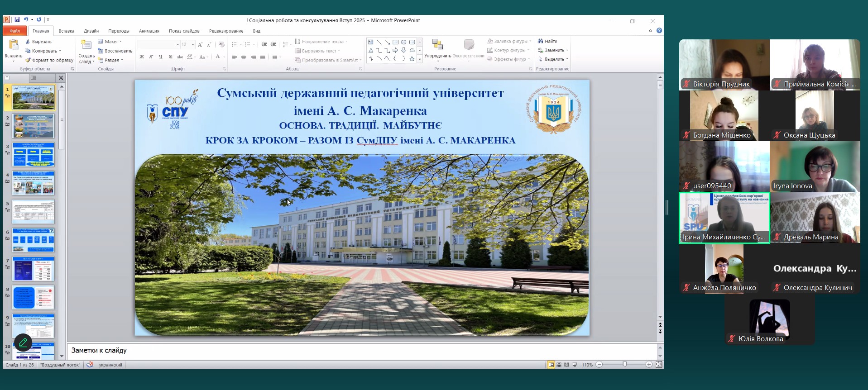Select the five-point star shape in gallery
Viewport: 868px width, 390px height.
point(412,58)
